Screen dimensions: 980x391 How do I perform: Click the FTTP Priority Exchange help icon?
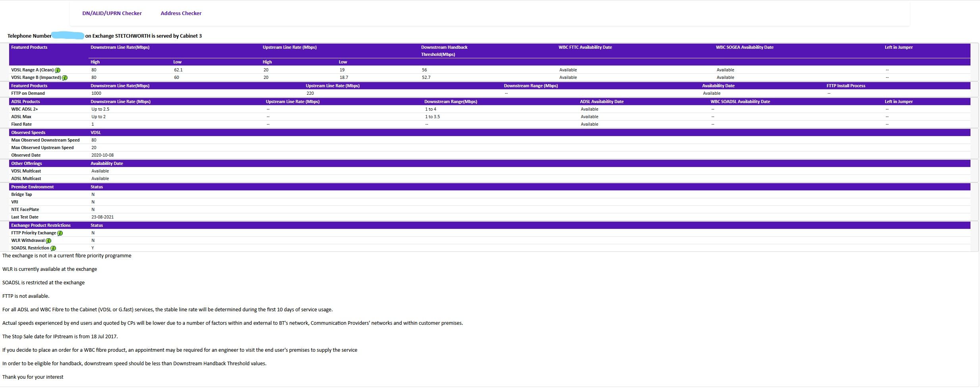pos(60,233)
